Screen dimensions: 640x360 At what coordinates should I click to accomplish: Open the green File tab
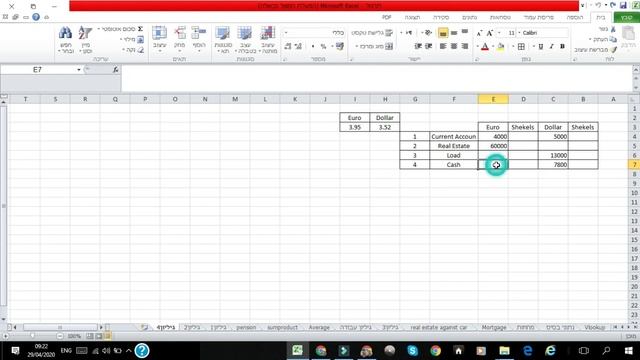pos(626,18)
